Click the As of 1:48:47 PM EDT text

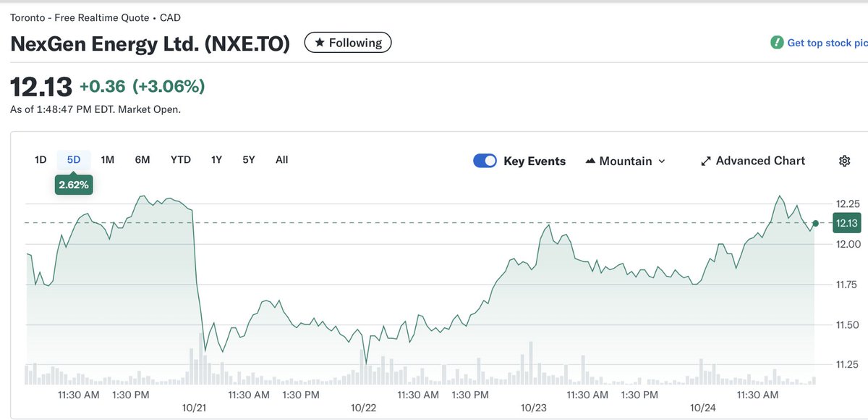95,110
